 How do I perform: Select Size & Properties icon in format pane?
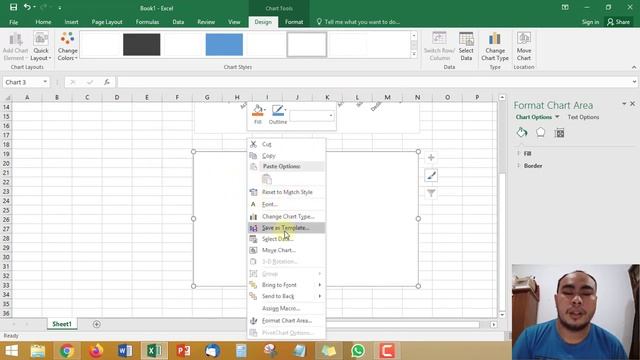560,133
